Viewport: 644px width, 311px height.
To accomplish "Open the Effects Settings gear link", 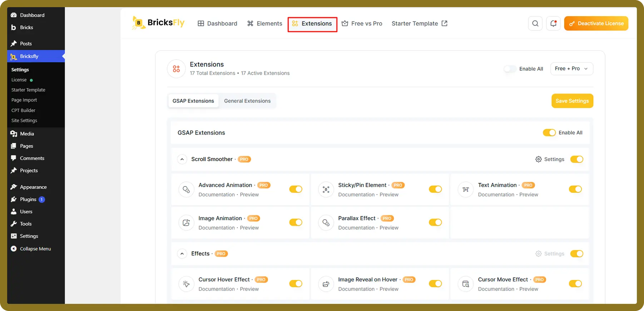I will click(550, 254).
